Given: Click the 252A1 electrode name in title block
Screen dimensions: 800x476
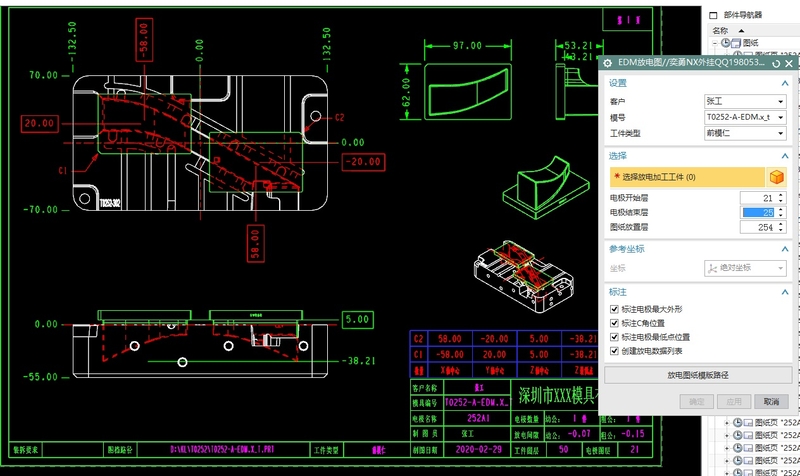Looking at the screenshot, I should pyautogui.click(x=478, y=418).
